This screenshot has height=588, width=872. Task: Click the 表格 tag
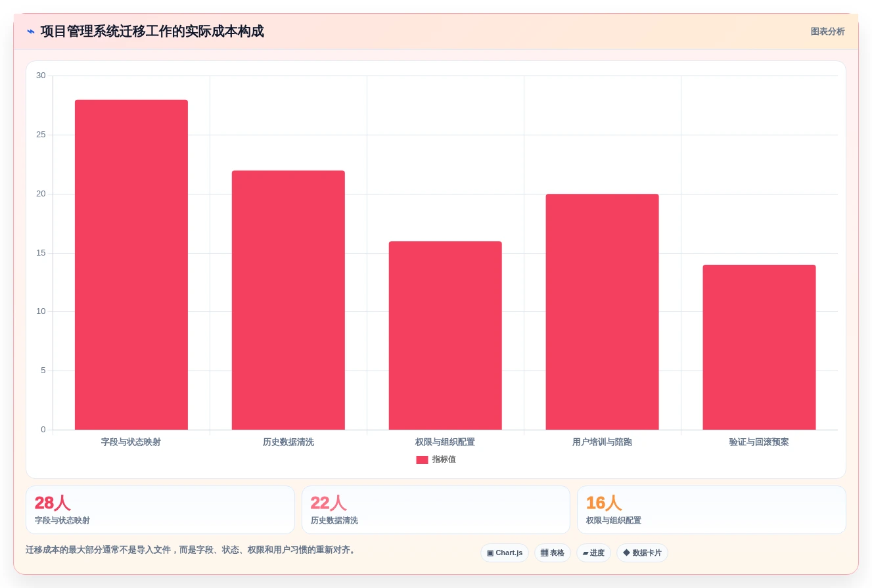[553, 553]
